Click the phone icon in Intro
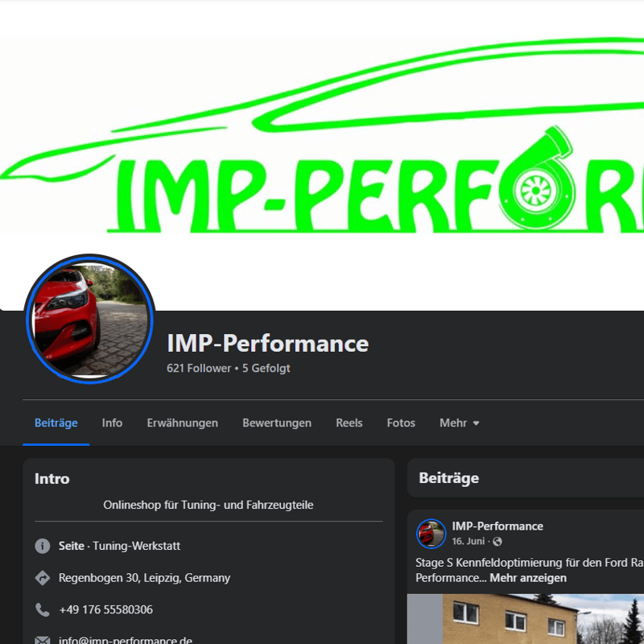This screenshot has height=644, width=644. click(43, 609)
